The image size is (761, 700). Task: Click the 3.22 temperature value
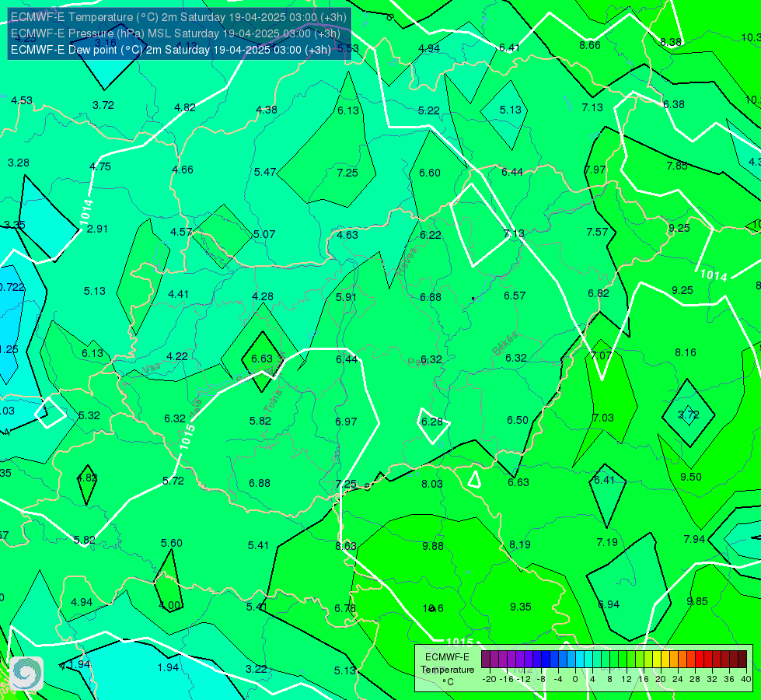click(257, 670)
